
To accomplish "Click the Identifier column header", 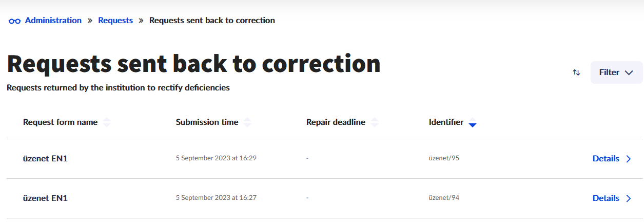I will [446, 122].
